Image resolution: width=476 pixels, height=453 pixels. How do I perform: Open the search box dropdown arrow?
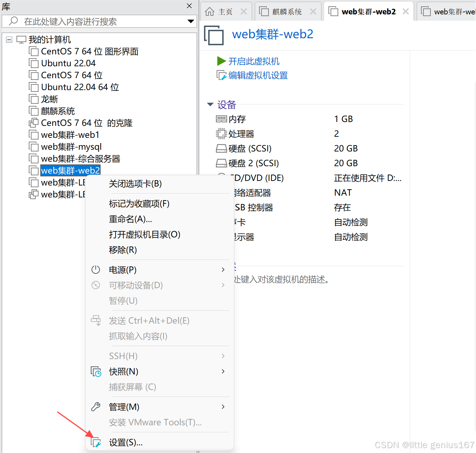191,21
